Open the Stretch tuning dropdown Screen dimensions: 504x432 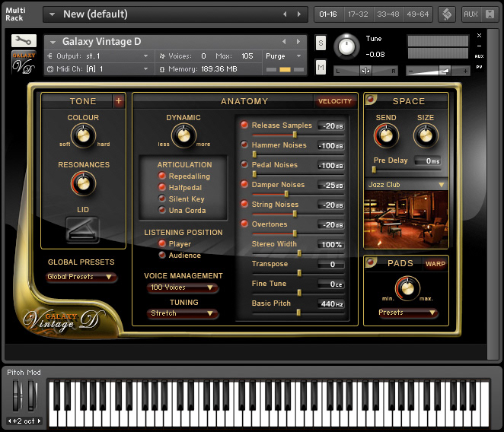pos(182,313)
